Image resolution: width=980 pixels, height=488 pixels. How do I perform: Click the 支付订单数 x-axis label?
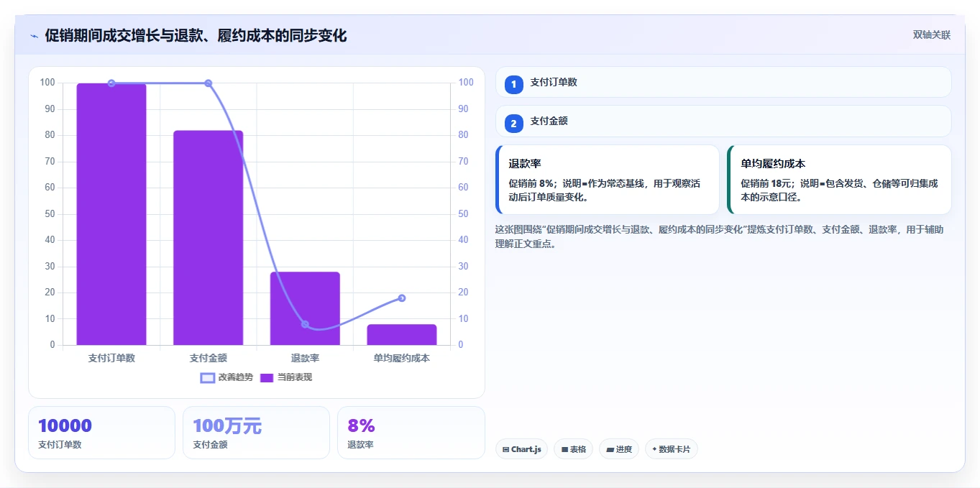click(111, 358)
